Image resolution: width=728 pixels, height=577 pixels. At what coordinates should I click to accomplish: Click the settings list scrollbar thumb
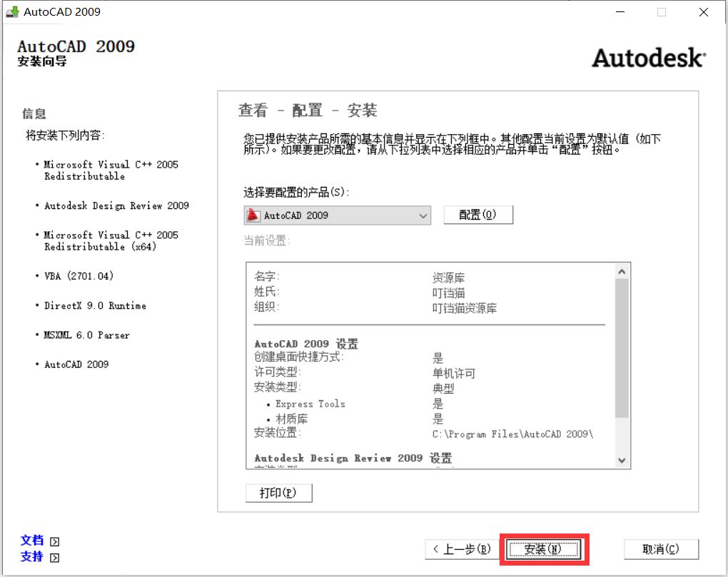[622, 348]
